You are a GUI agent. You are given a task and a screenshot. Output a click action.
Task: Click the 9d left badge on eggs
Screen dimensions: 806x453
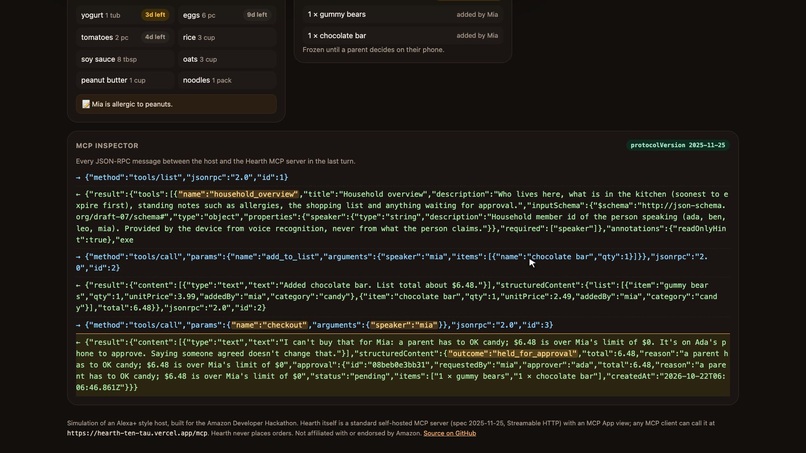257,15
